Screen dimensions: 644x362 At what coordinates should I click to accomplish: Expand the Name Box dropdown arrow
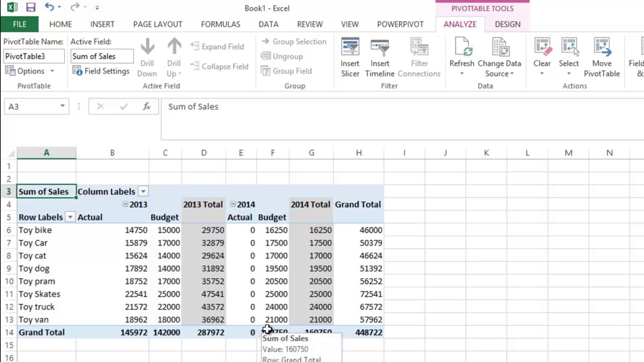point(62,106)
